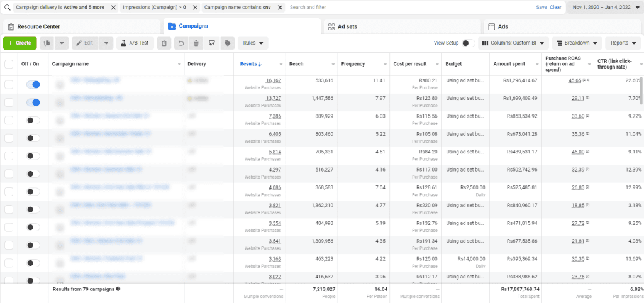
Task: Click the green Create button
Action: [x=19, y=43]
